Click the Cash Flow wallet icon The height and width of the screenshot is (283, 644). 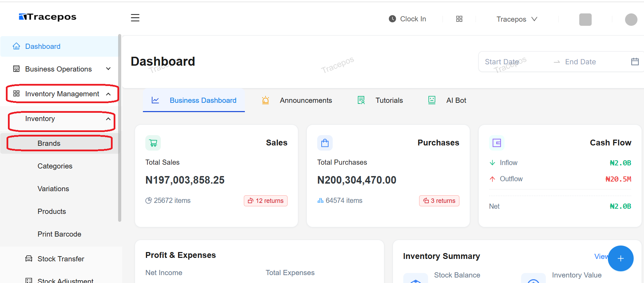[x=497, y=143]
